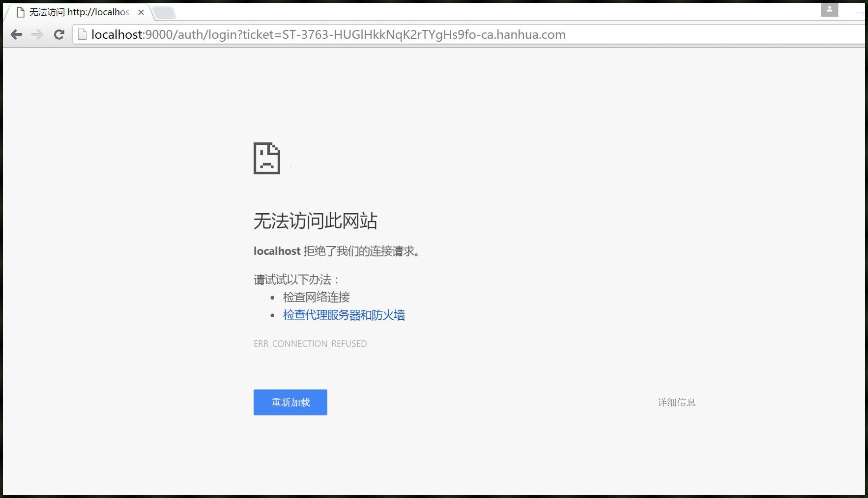The width and height of the screenshot is (868, 498).
Task: Reload page using the refresh icon
Action: 59,34
